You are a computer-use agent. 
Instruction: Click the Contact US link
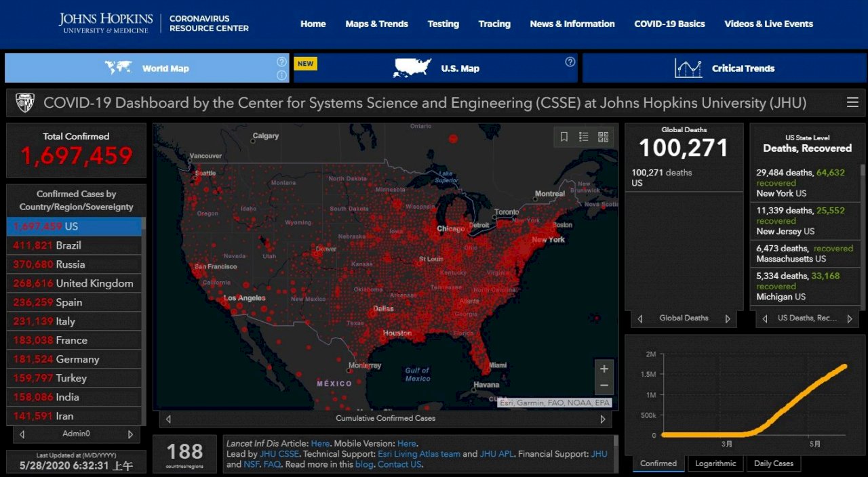[x=399, y=465]
